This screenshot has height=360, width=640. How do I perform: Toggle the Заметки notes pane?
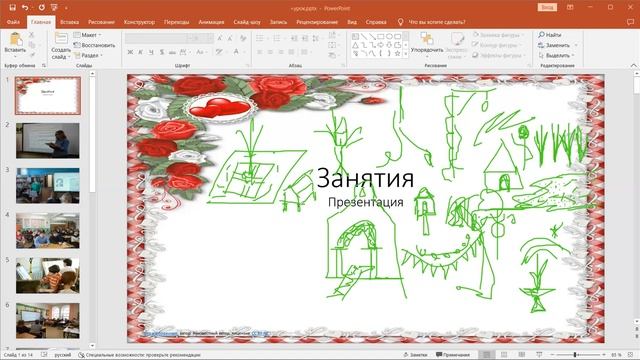pyautogui.click(x=415, y=355)
